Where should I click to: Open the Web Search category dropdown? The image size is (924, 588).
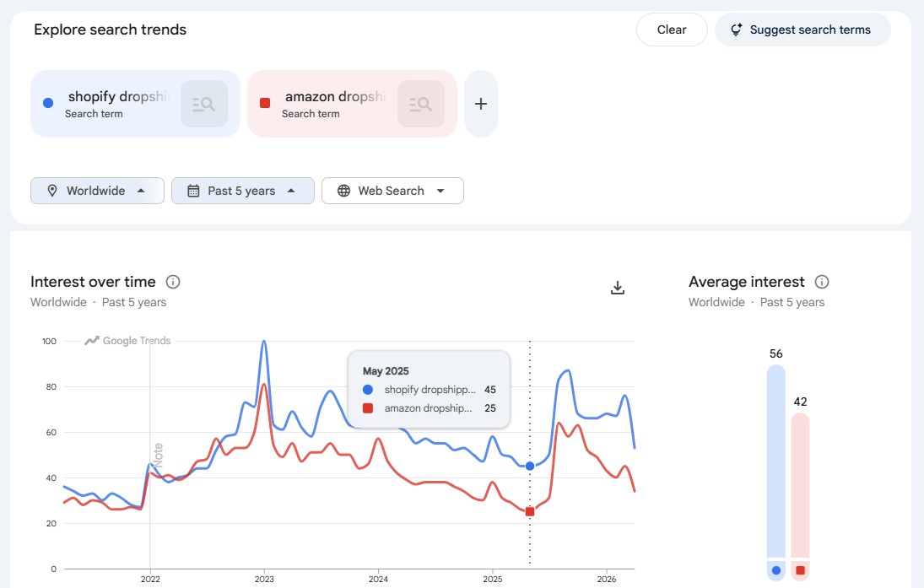(x=392, y=191)
